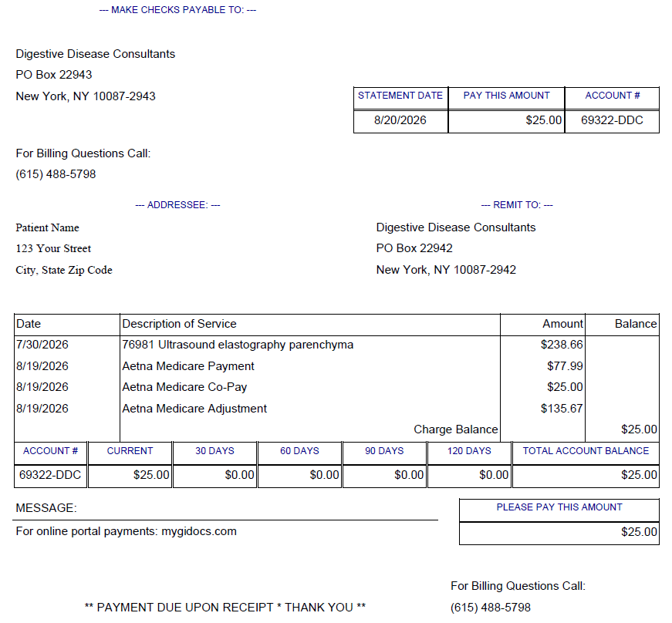Select account 69322-DDC in aging table
The image size is (672, 623).
click(x=50, y=475)
